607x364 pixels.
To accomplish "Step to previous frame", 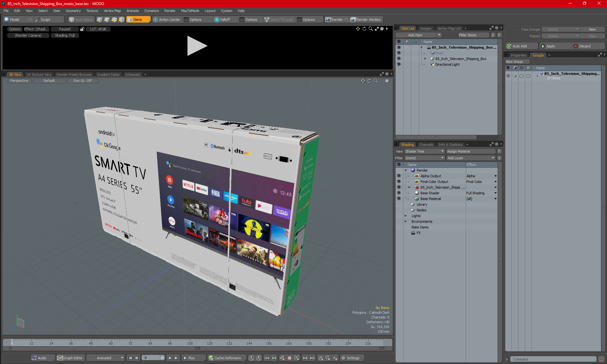I will (x=137, y=358).
